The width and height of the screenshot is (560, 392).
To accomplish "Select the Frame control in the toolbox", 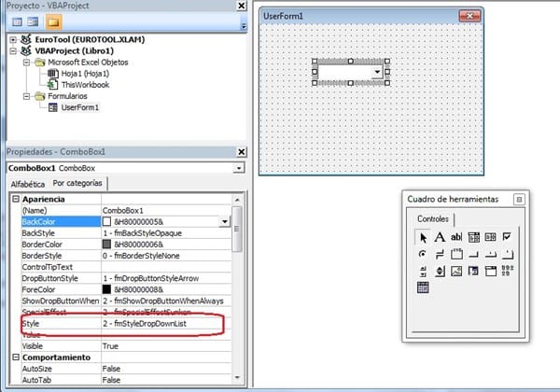I will tap(456, 254).
